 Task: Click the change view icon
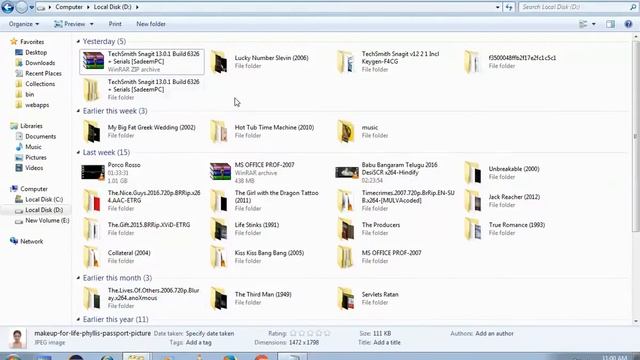(583, 24)
